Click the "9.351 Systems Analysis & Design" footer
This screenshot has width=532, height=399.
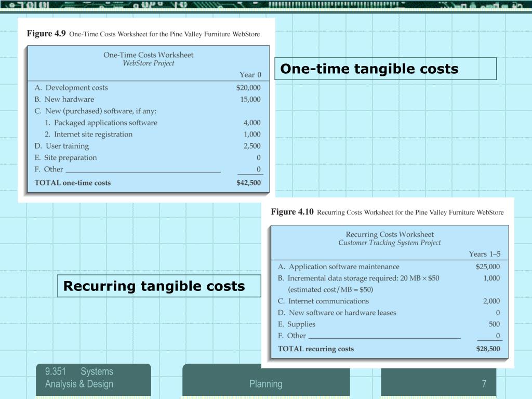(79, 378)
